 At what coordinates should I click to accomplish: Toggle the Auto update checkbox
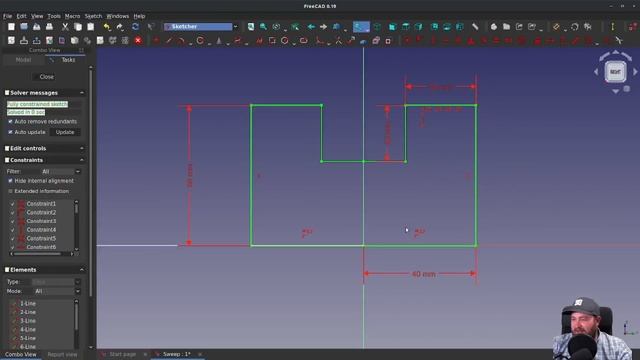(x=11, y=132)
